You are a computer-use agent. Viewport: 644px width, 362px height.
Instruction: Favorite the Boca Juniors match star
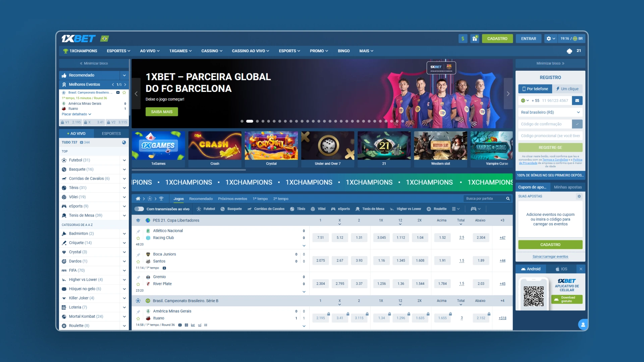click(x=138, y=261)
